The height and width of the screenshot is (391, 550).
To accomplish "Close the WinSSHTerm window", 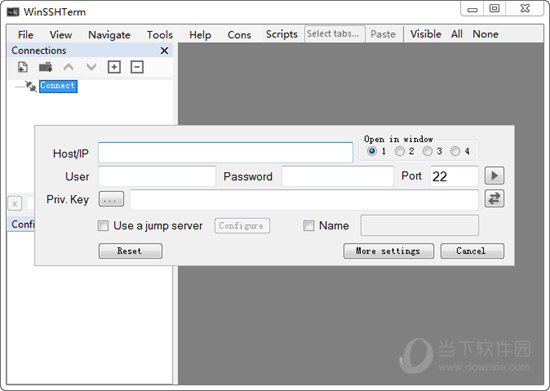I will click(x=525, y=8).
